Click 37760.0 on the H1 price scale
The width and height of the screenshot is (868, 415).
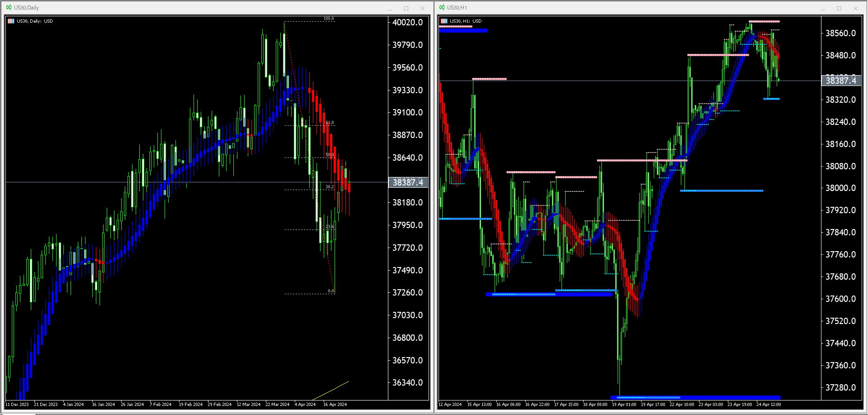[841, 254]
